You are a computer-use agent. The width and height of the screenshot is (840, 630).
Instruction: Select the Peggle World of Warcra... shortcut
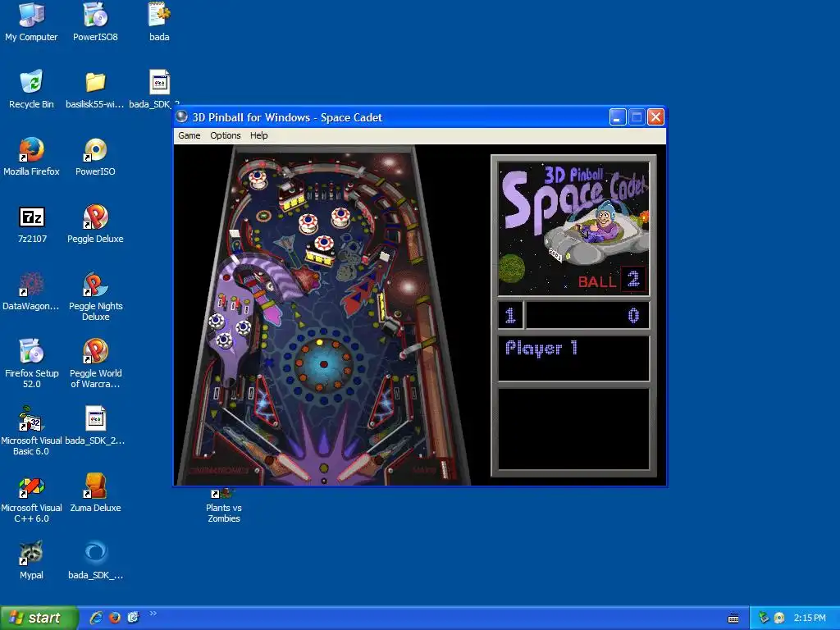(95, 363)
